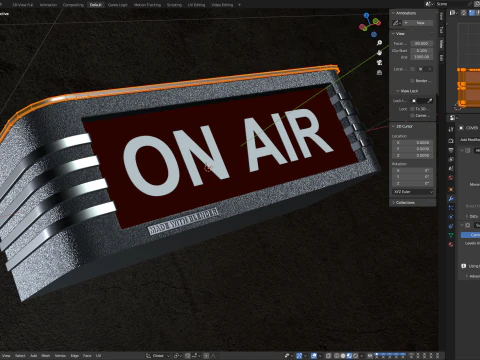480x360 pixels.
Task: Open the Mesh menu in viewport header
Action: click(x=46, y=356)
